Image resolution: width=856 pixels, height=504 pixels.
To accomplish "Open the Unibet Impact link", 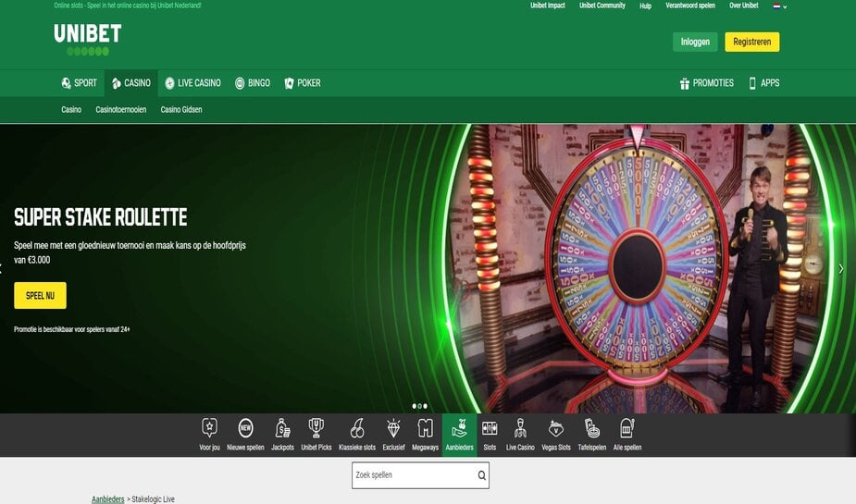I will [x=548, y=6].
